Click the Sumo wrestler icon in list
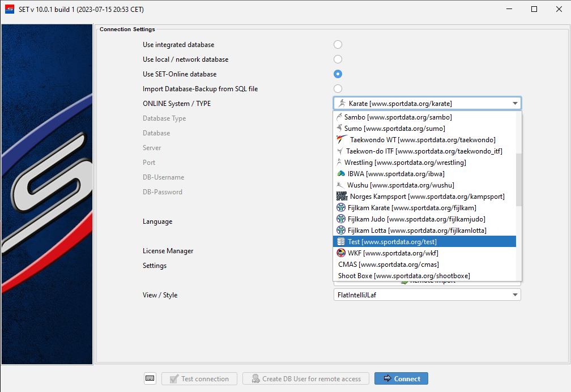The image size is (571, 392). point(339,128)
